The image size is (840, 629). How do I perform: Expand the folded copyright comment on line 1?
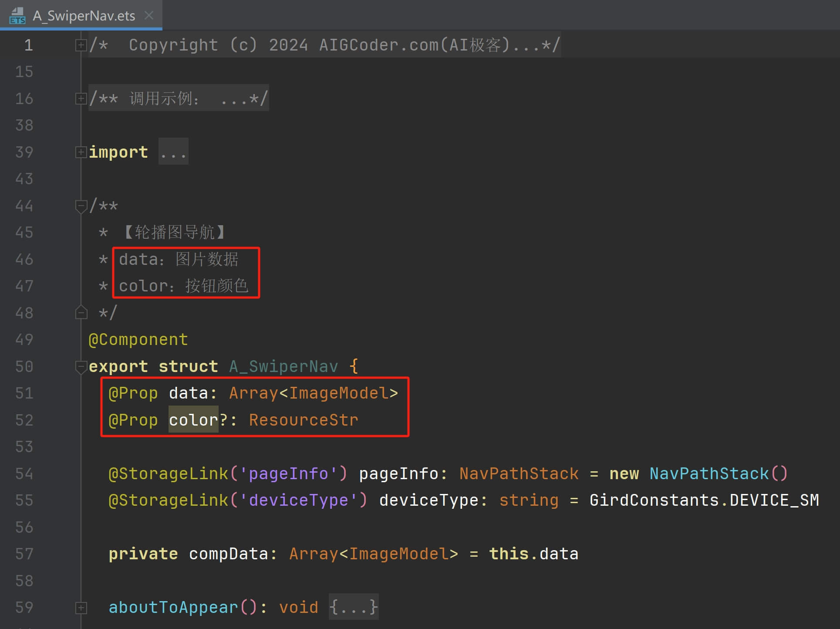coord(81,45)
